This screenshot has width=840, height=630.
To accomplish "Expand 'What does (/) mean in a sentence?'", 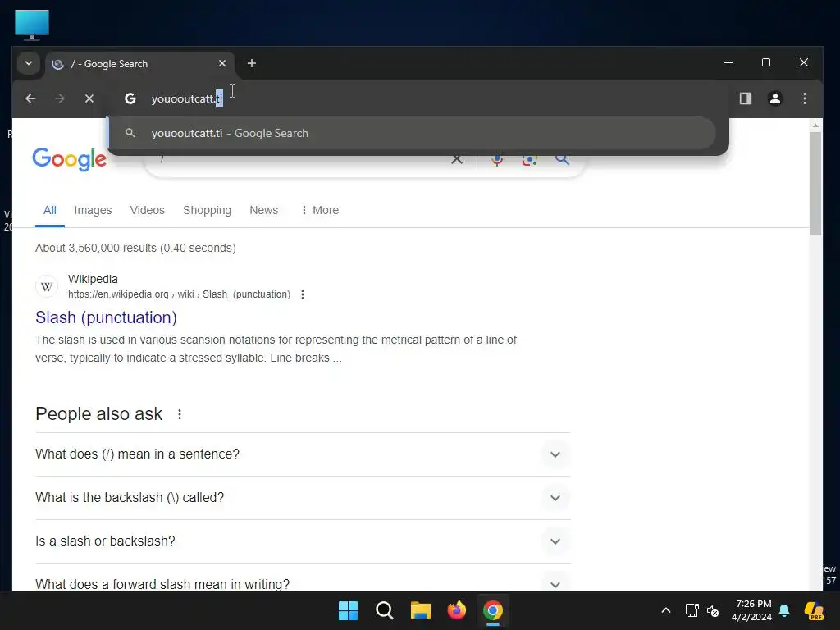I will (x=303, y=454).
